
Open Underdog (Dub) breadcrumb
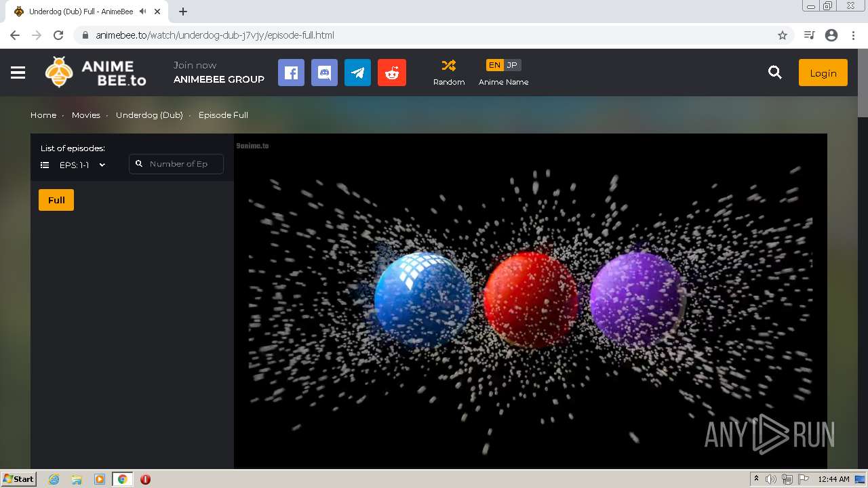[149, 115]
